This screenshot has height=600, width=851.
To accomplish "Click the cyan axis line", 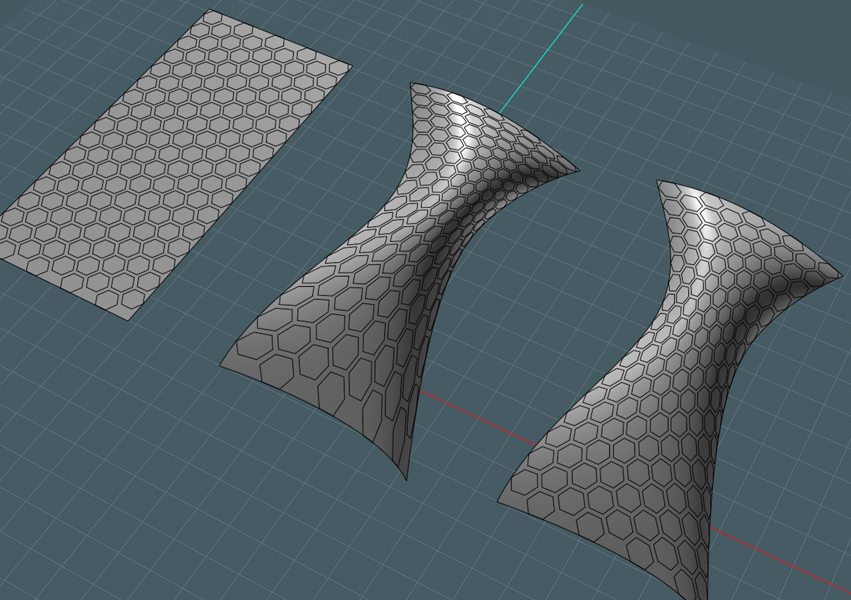I will tap(542, 58).
